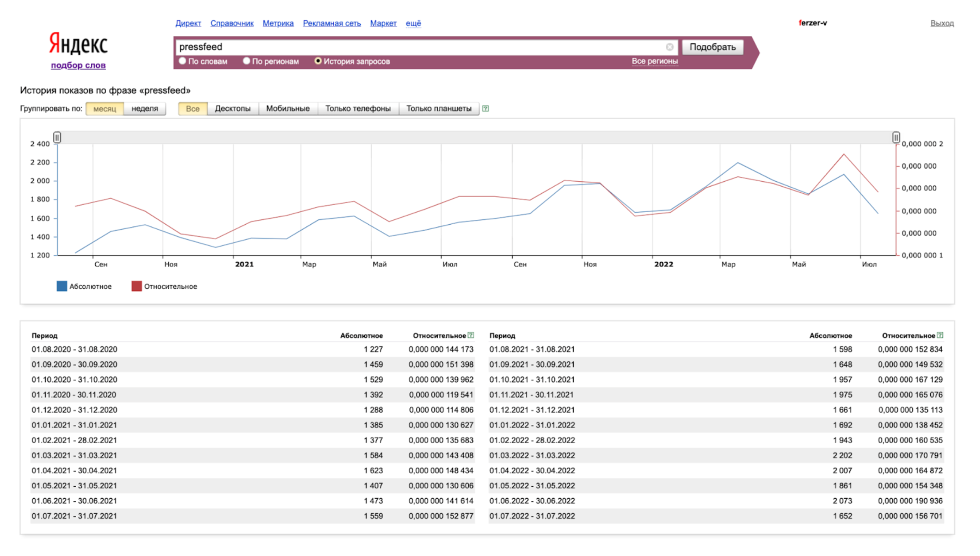Viewport: 980px width, 556px height.
Task: Click the absolute value 1 975
Action: [842, 395]
